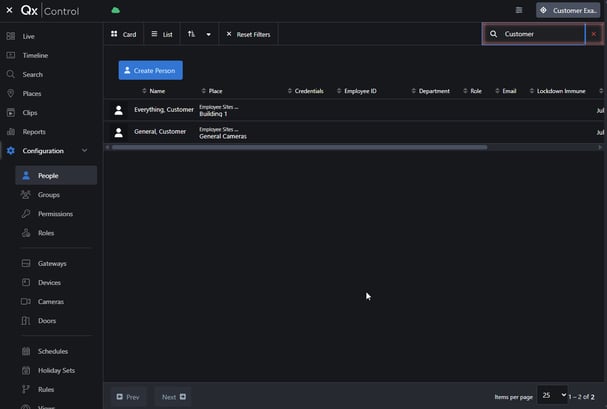The width and height of the screenshot is (607, 409).
Task: Sort table by Credentials column
Action: pos(305,91)
